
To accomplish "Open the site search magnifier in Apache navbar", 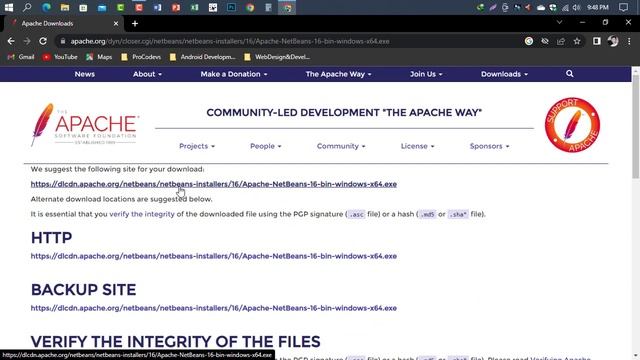I will (570, 74).
